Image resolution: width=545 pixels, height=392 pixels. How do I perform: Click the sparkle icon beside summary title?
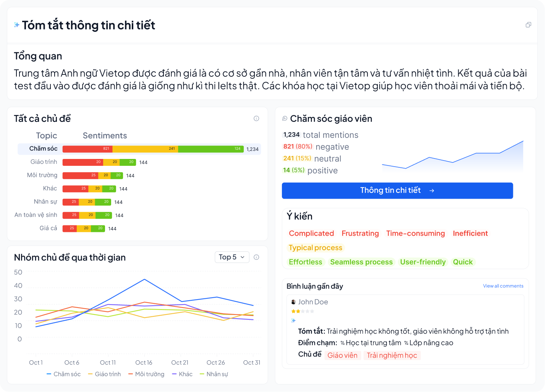click(x=17, y=25)
